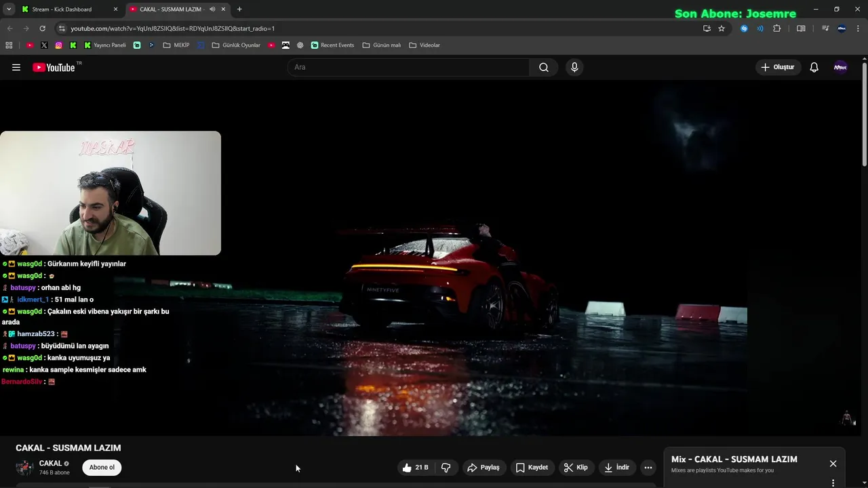
Task: Start voice search with the microphone
Action: tap(574, 67)
